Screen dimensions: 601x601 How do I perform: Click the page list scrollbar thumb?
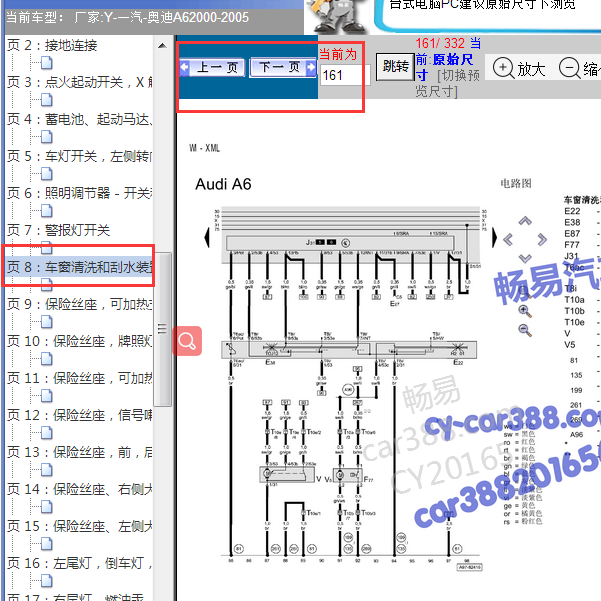[x=162, y=329]
